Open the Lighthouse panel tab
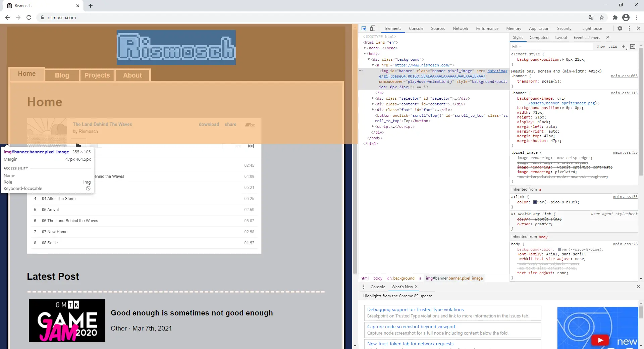This screenshot has height=349, width=644. (x=592, y=29)
